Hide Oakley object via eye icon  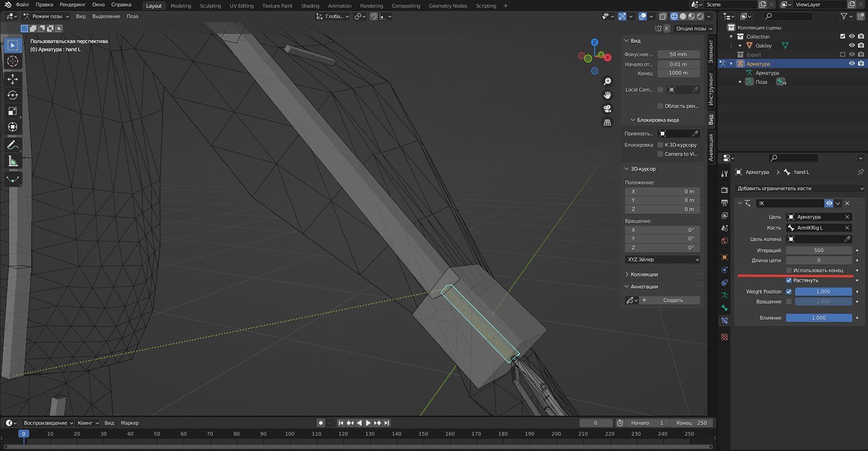point(852,46)
